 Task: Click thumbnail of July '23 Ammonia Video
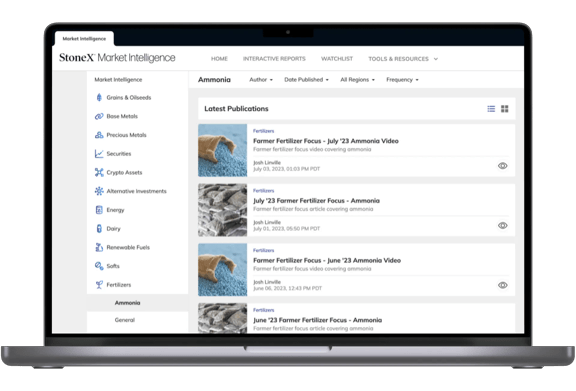point(223,150)
